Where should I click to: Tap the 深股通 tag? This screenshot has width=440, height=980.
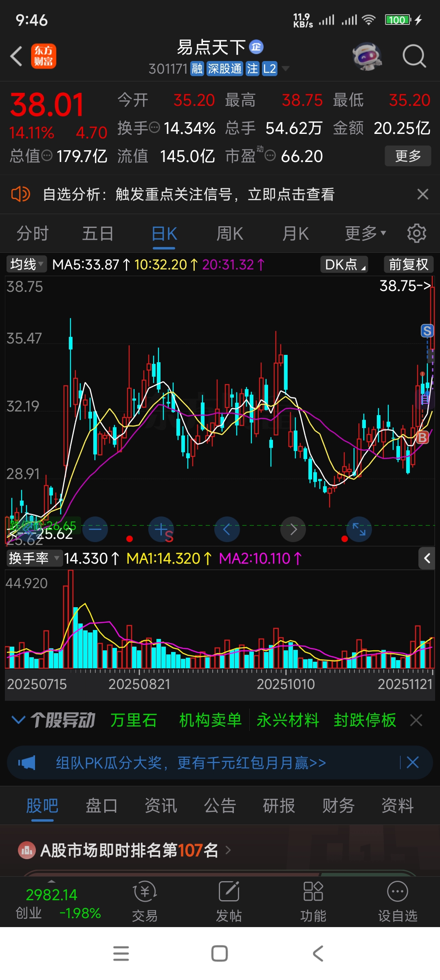pos(225,69)
